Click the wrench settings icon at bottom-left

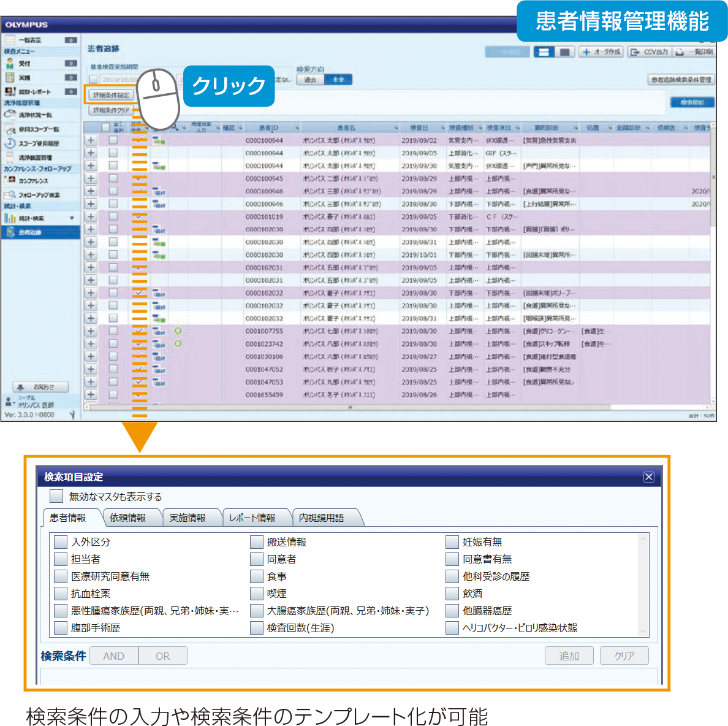tap(72, 415)
